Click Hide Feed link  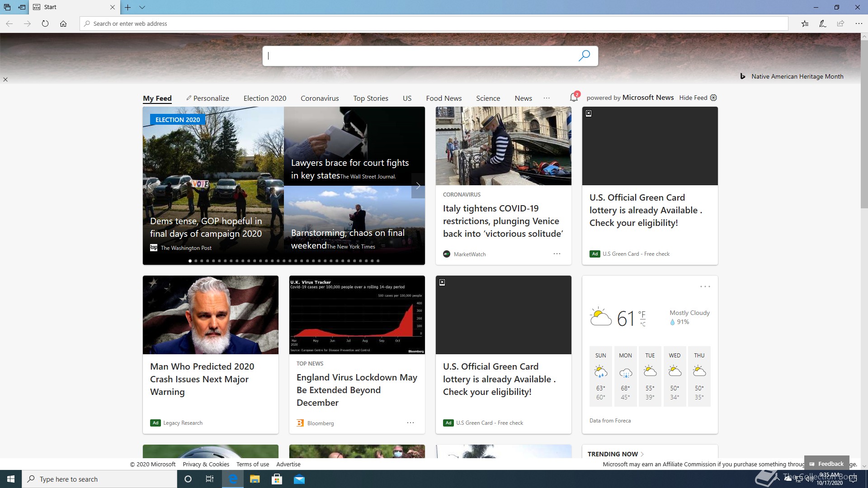693,98
